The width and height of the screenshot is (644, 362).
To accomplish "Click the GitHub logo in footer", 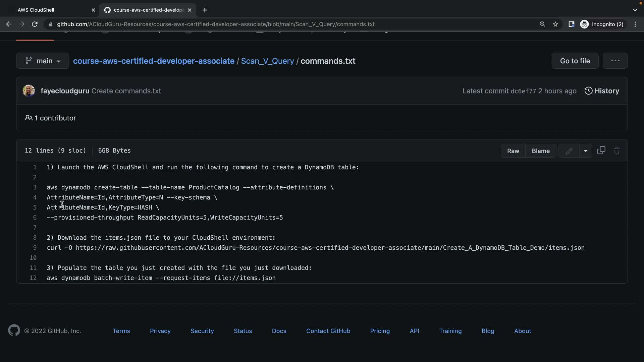I will pos(14,330).
